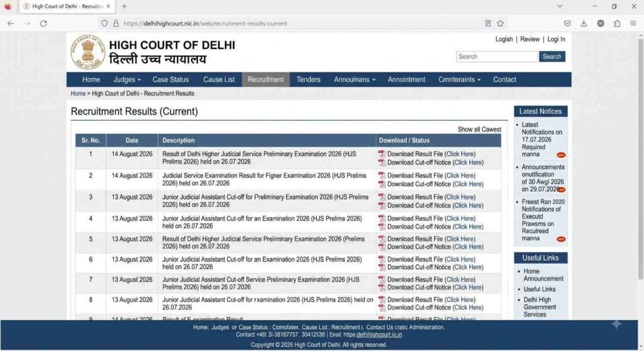Click PDF icon for row 6 Cut-off Notice
644x351 pixels.
click(382, 267)
